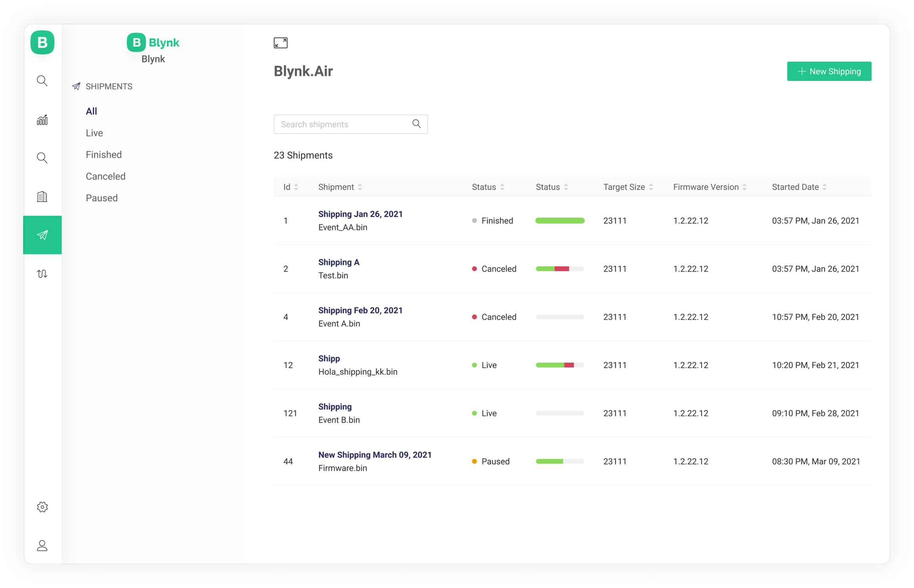Open the Shipping Jan 26, 2021 link
The image size is (914, 588).
tap(360, 214)
